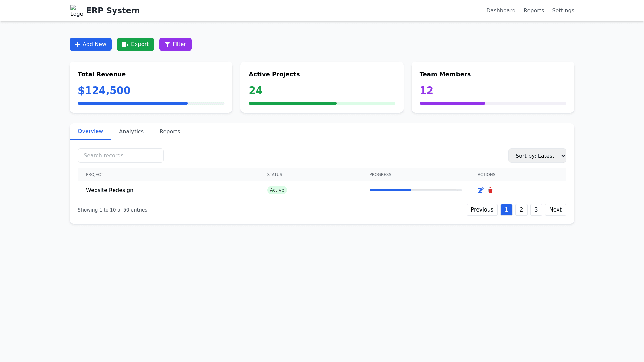The image size is (644, 362).
Task: Click the funnel Filter icon
Action: click(x=167, y=44)
